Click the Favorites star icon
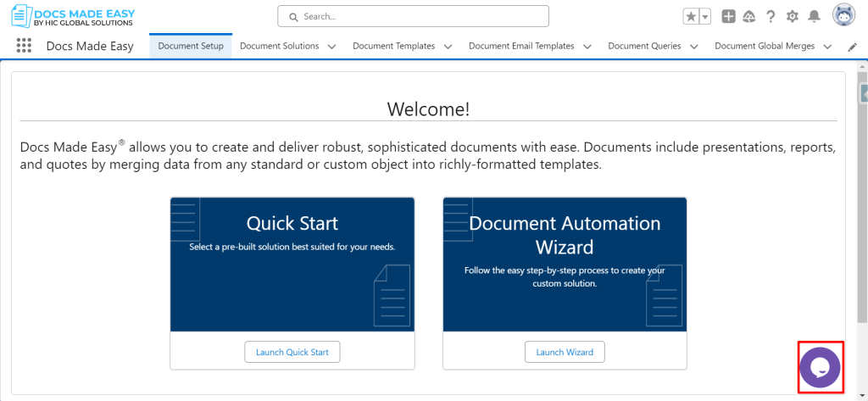The image size is (868, 401). [692, 17]
